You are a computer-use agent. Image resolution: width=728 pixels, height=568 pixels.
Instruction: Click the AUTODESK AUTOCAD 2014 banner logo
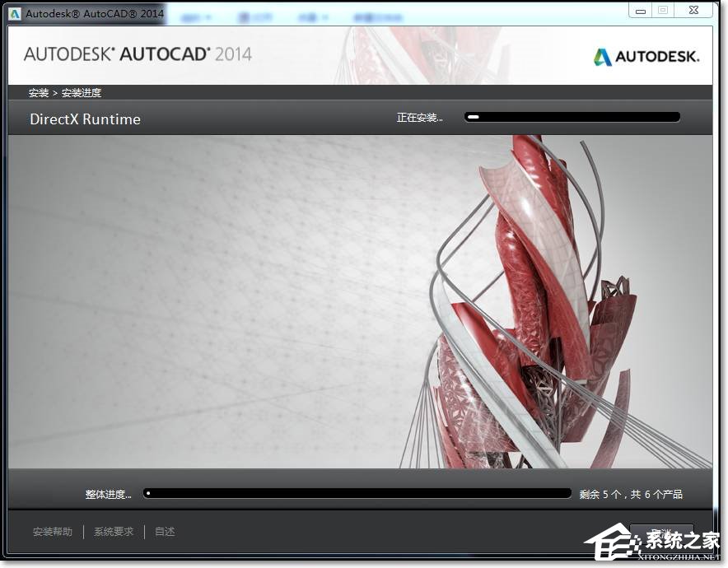pyautogui.click(x=136, y=55)
